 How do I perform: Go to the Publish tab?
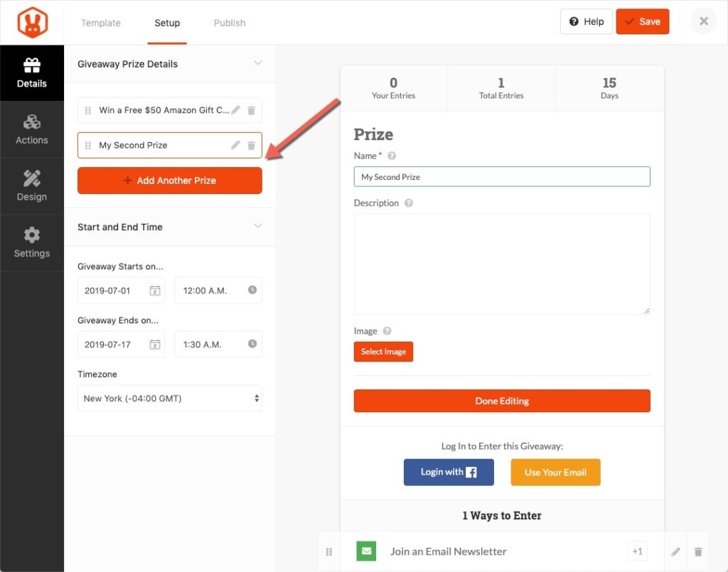point(230,23)
